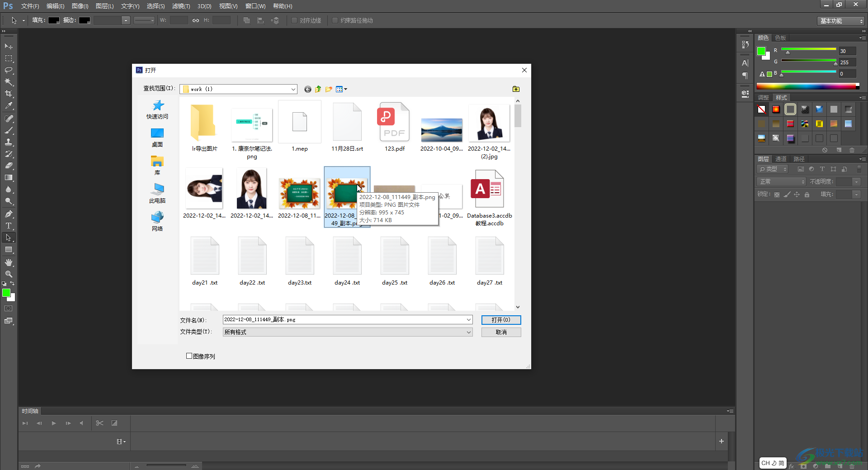Select the lr导出图片 folder

tap(205, 128)
